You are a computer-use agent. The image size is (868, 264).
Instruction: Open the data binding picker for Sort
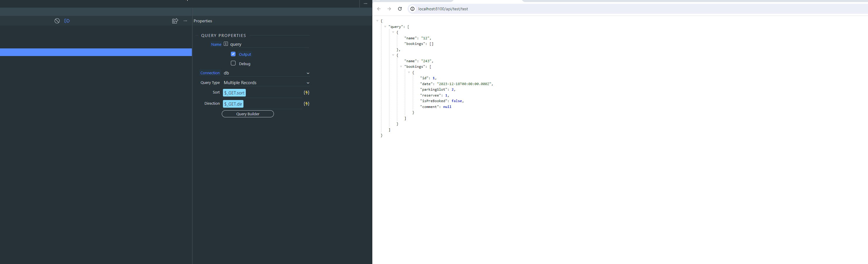pos(306,93)
